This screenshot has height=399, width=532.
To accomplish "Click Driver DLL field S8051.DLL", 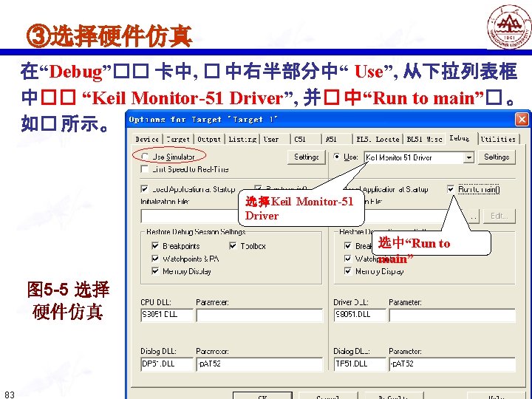I will point(360,315).
